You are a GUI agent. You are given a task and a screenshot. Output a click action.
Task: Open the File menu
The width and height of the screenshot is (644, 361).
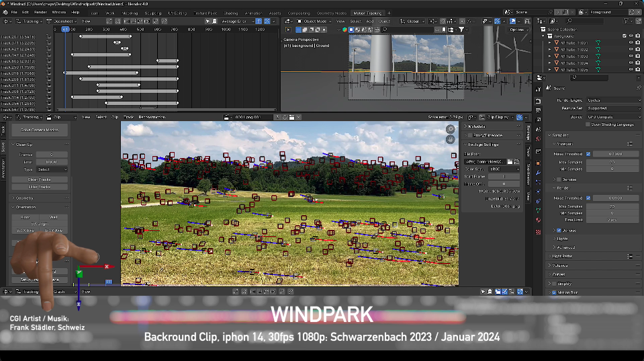click(15, 12)
